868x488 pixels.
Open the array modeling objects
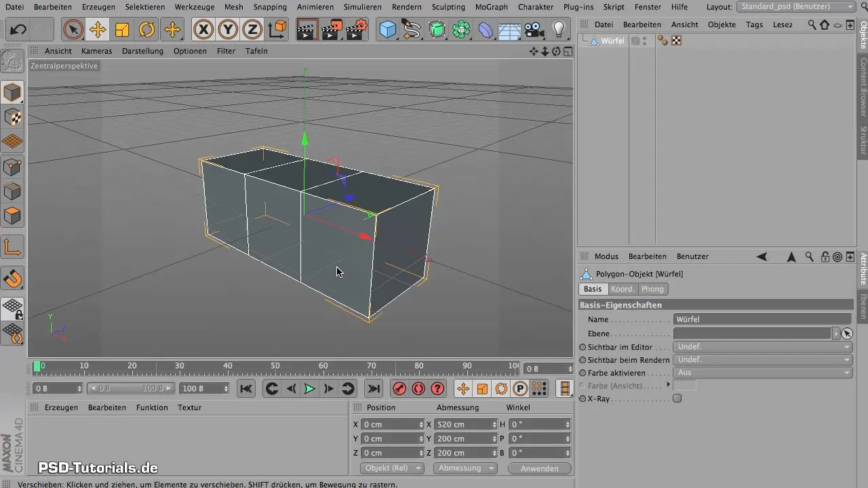click(x=462, y=30)
